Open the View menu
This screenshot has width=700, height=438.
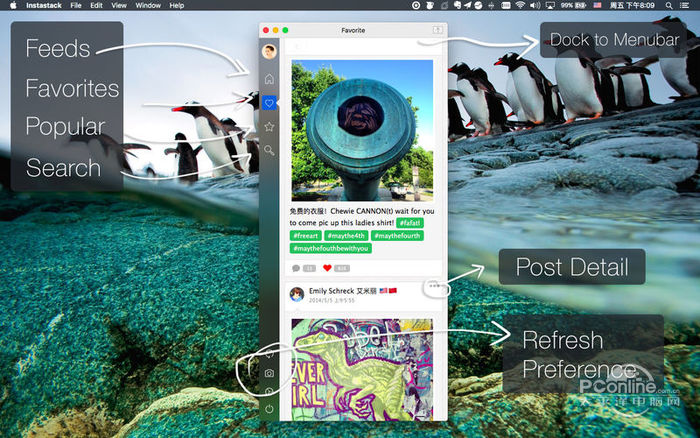coord(119,6)
